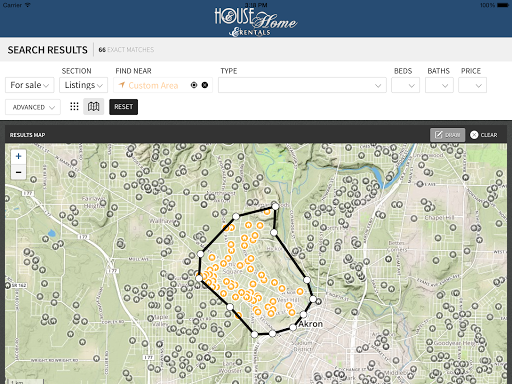Zoom out on the results map
This screenshot has height=384, width=512.
[x=18, y=172]
